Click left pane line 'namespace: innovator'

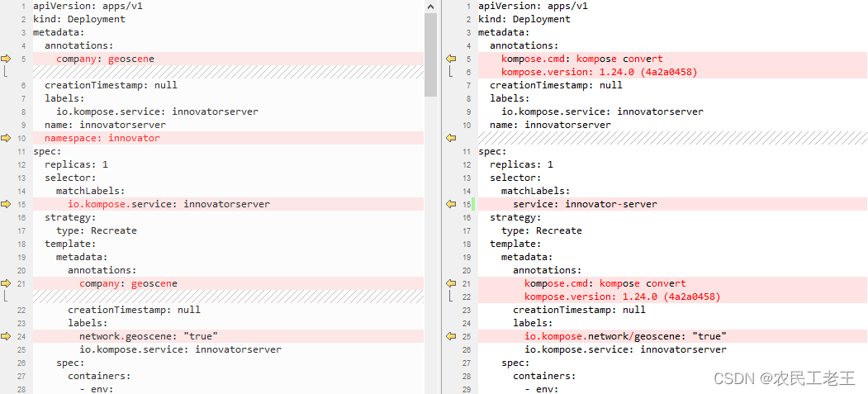[x=102, y=138]
